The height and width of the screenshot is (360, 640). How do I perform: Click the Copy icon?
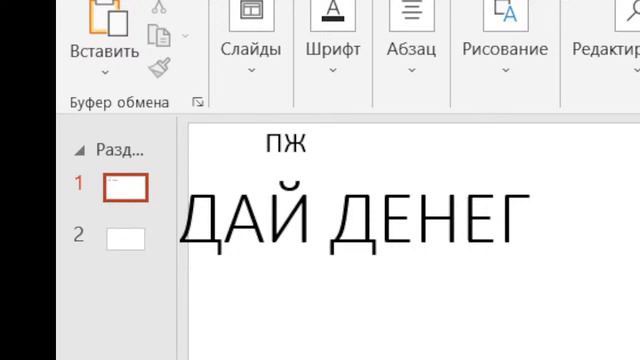pos(159,36)
